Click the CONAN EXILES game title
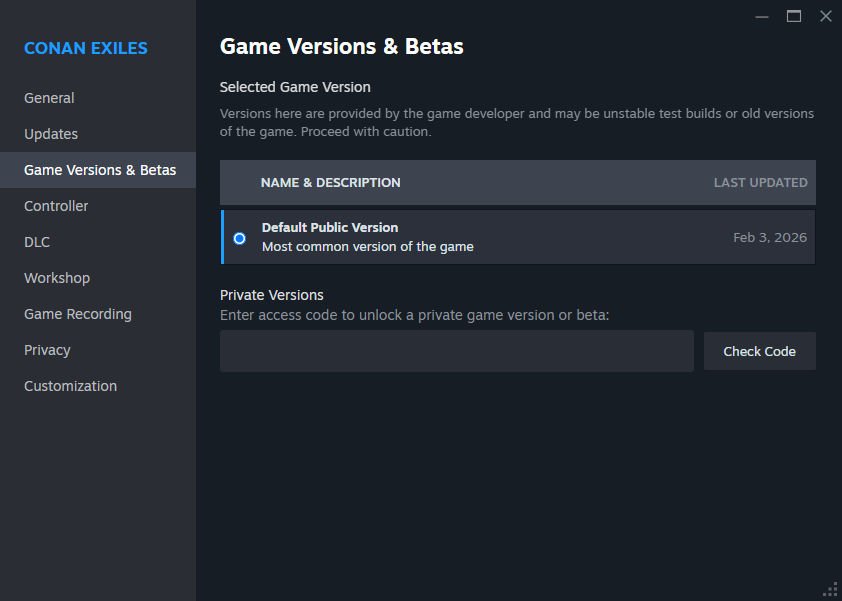 [x=86, y=48]
